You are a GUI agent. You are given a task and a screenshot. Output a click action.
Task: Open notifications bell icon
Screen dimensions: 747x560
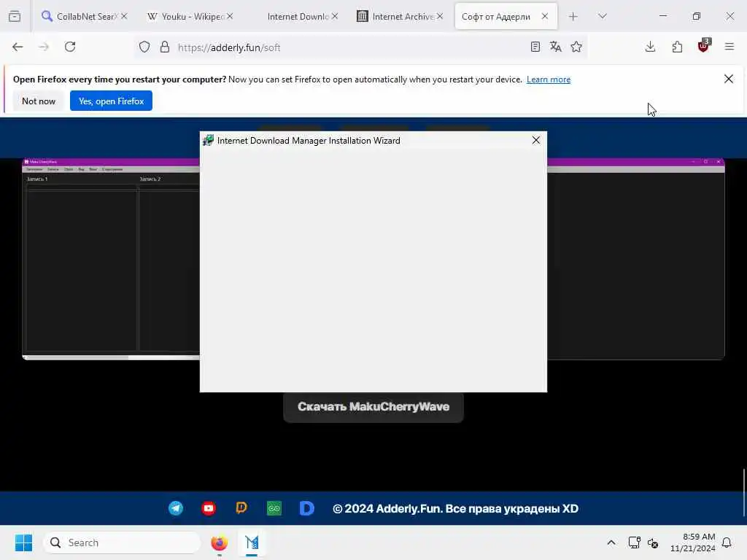point(727,542)
